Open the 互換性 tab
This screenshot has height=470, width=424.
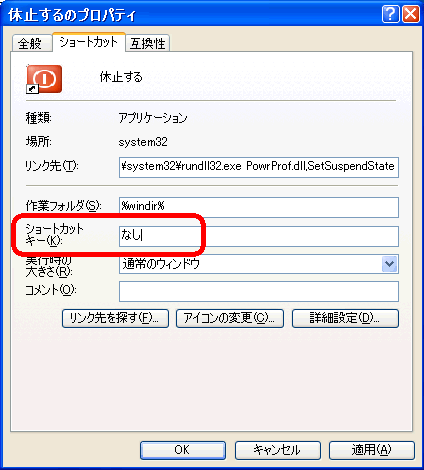pos(148,43)
